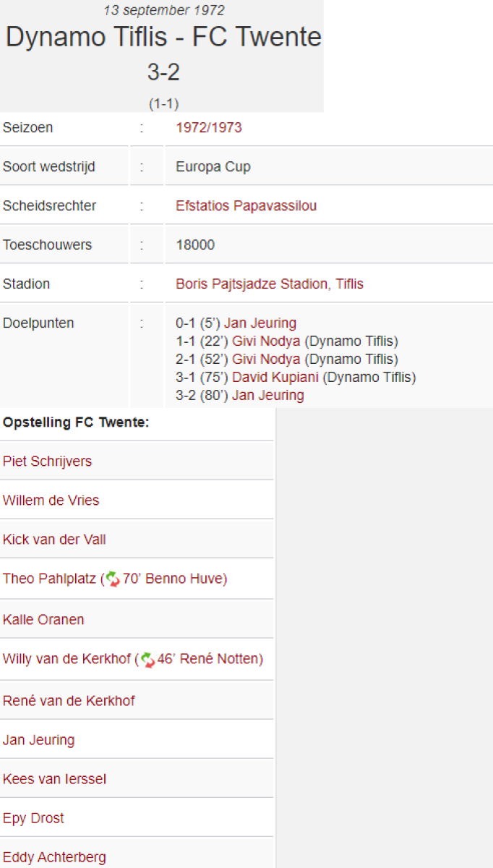The height and width of the screenshot is (868, 493).
Task: Click Jan Jeuring's 3-2 goal entry
Action: click(x=267, y=396)
